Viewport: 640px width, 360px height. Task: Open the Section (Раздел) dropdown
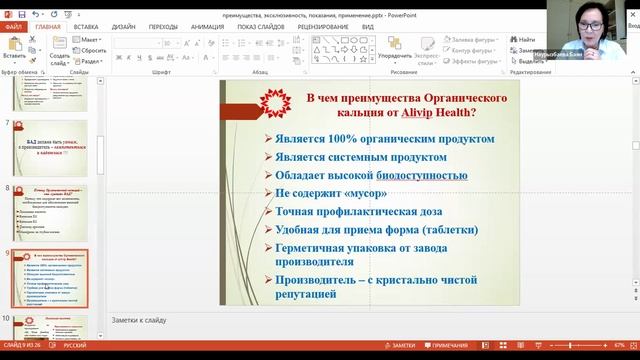coord(88,61)
